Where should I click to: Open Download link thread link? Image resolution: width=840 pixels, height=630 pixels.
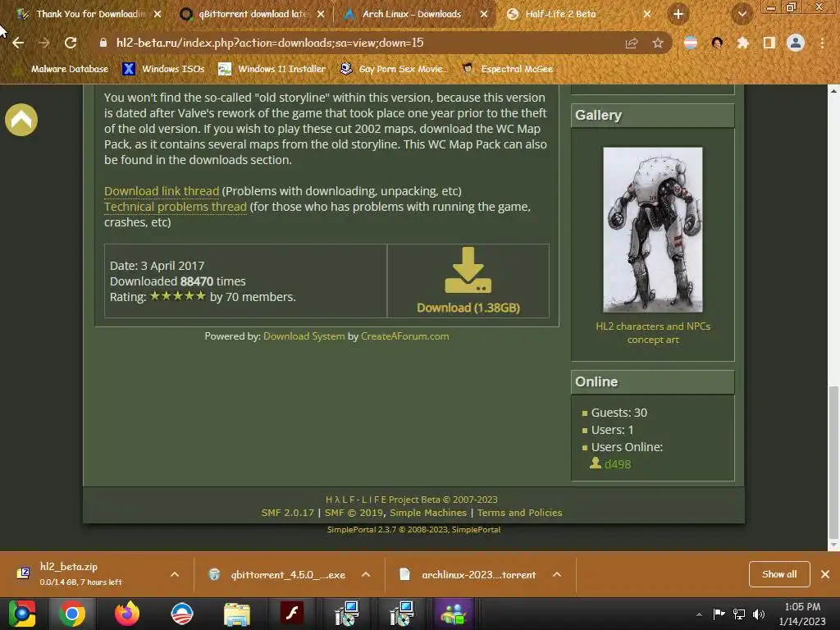162,190
